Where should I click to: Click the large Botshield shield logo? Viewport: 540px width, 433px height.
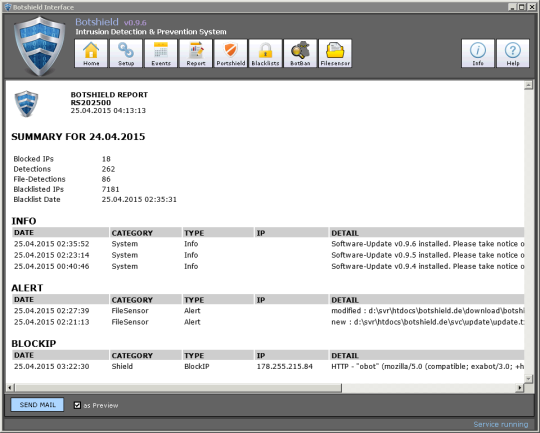40,46
